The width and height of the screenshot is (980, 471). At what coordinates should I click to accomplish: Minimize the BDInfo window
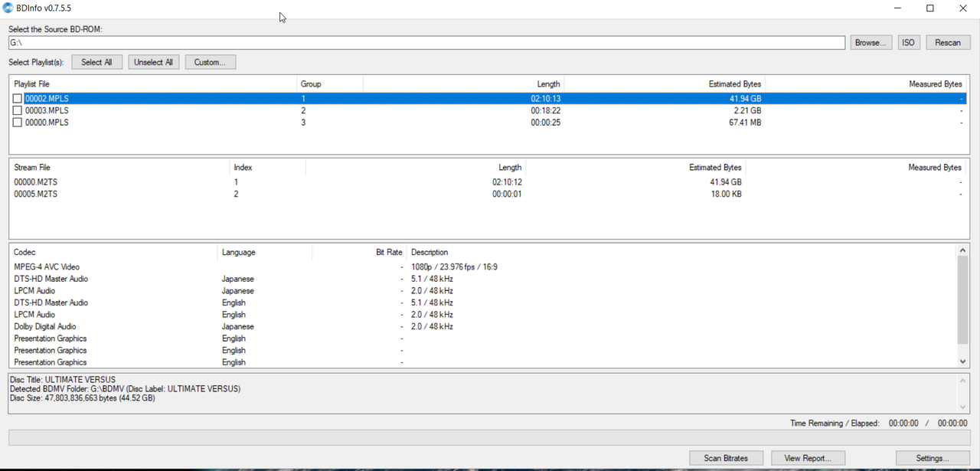(x=897, y=8)
